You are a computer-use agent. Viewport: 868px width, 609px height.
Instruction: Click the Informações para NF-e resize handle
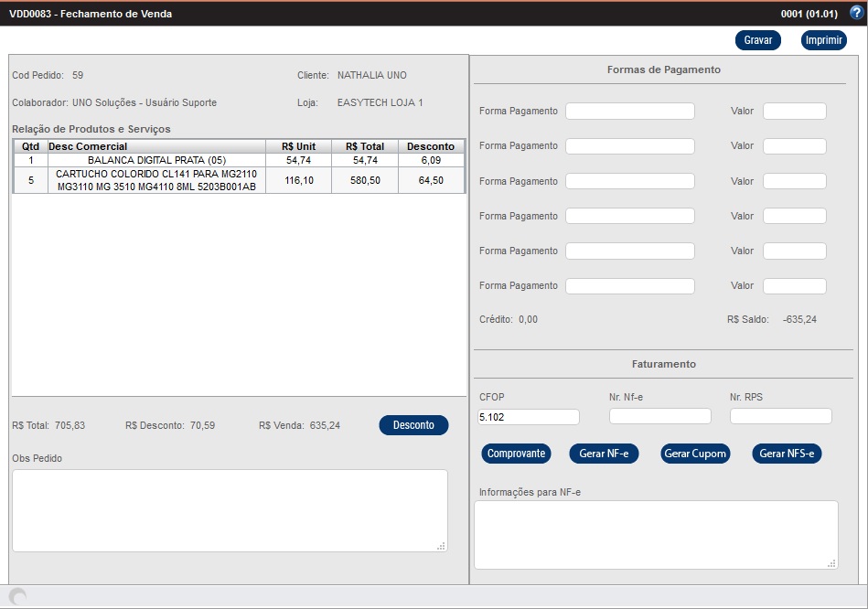click(831, 563)
